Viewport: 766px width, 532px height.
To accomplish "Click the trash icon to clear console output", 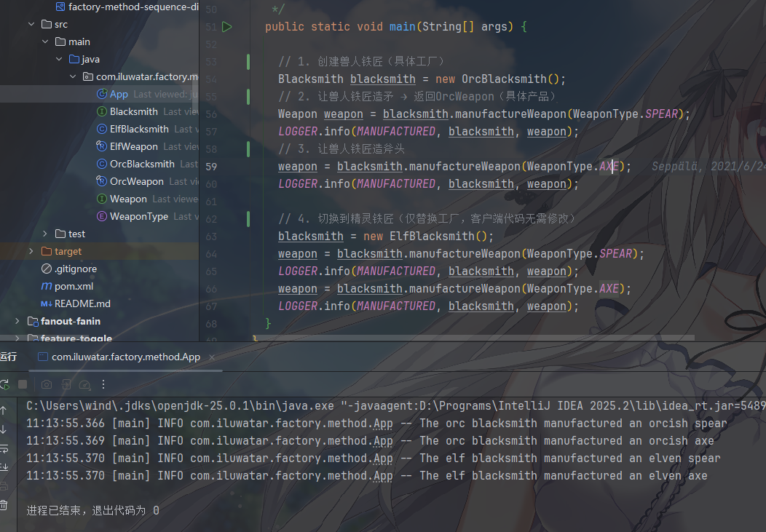I will pos(4,504).
